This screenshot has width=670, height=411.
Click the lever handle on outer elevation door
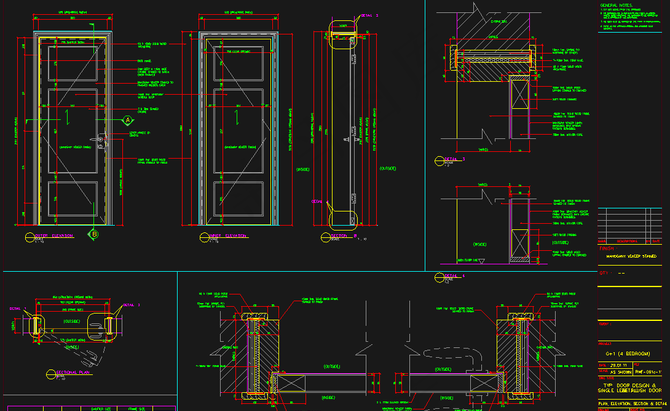point(98,141)
